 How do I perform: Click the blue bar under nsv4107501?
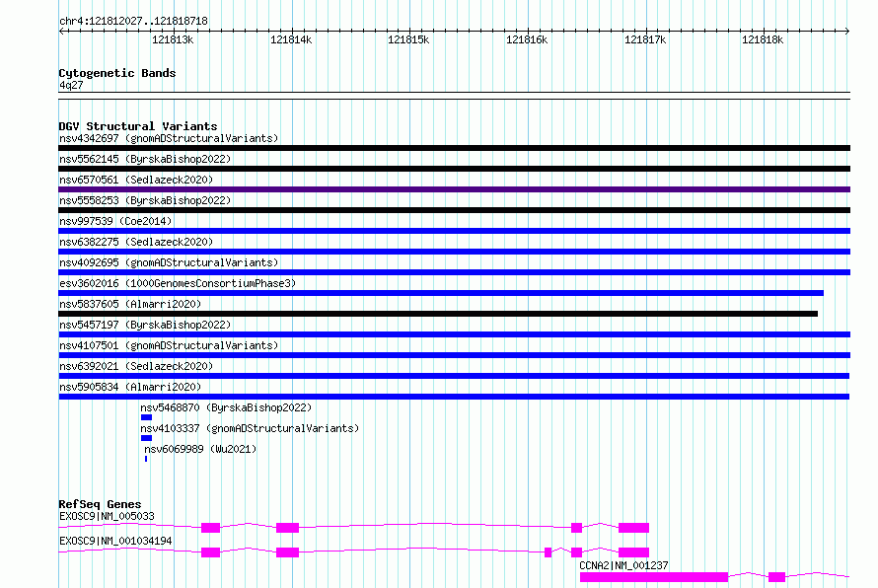pyautogui.click(x=454, y=355)
